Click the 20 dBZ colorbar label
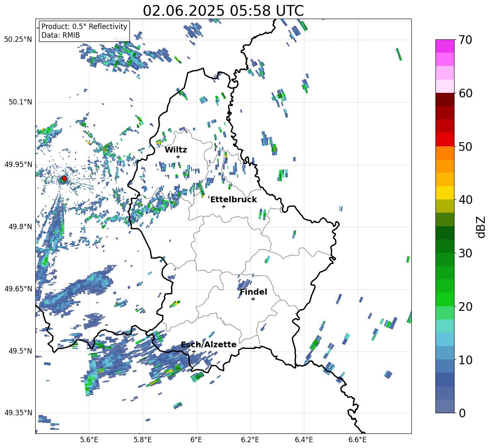The width and height of the screenshot is (491, 448). click(465, 306)
